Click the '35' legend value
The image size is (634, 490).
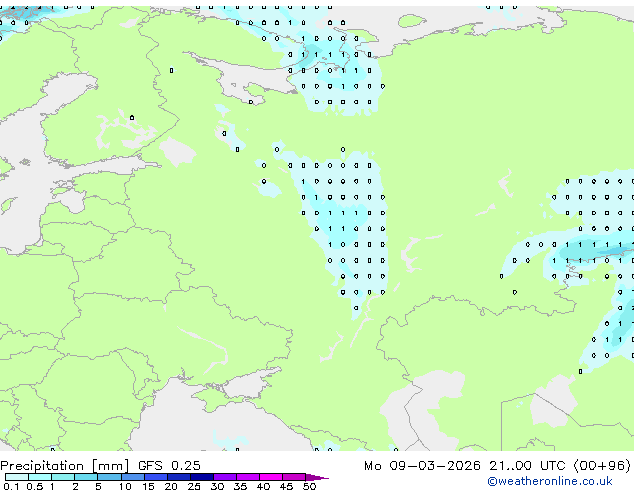[241, 486]
